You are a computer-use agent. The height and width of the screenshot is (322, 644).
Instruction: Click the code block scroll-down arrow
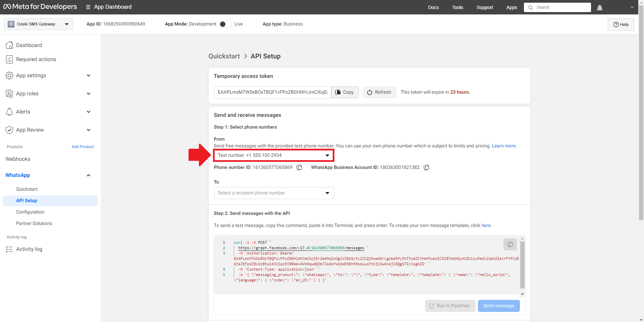coord(522,294)
